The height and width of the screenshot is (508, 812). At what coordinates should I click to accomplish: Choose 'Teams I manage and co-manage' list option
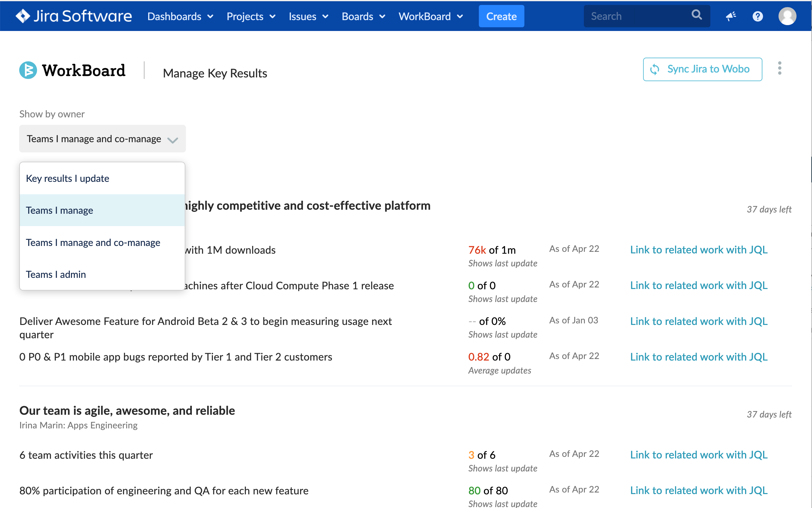(102, 242)
